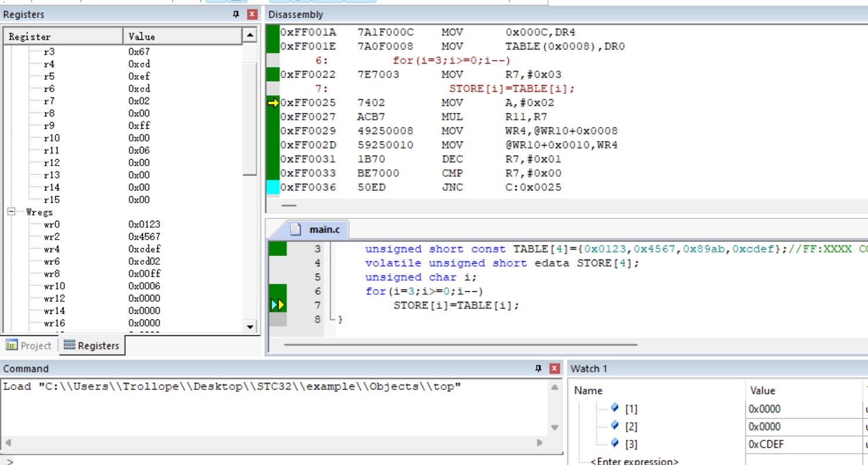This screenshot has height=465, width=868.
Task: Click source line 3 TABLE declaration
Action: point(616,249)
